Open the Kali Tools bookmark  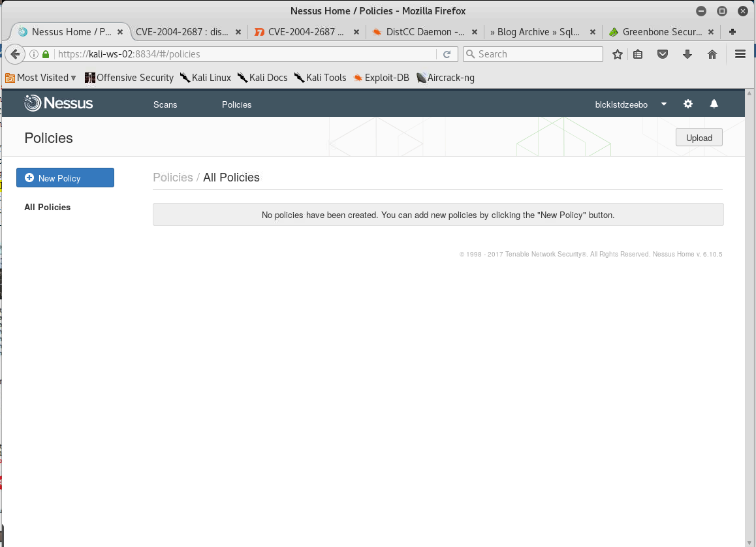pyautogui.click(x=320, y=78)
